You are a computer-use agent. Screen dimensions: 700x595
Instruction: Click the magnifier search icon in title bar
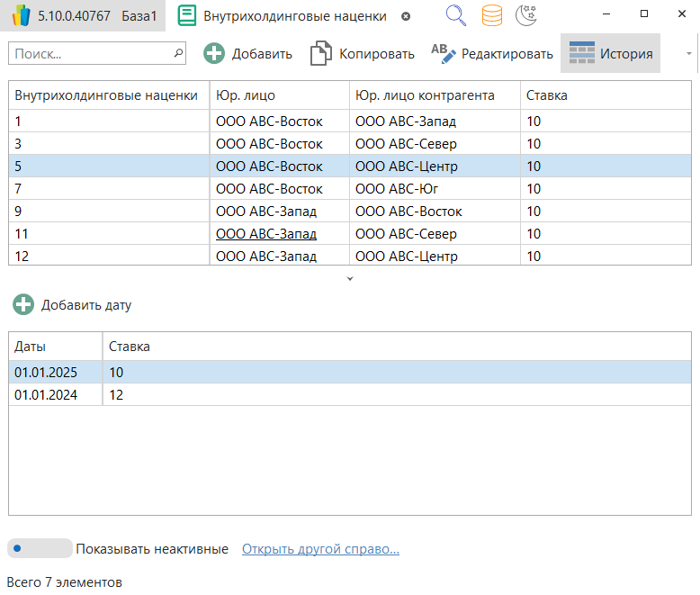[x=456, y=15]
